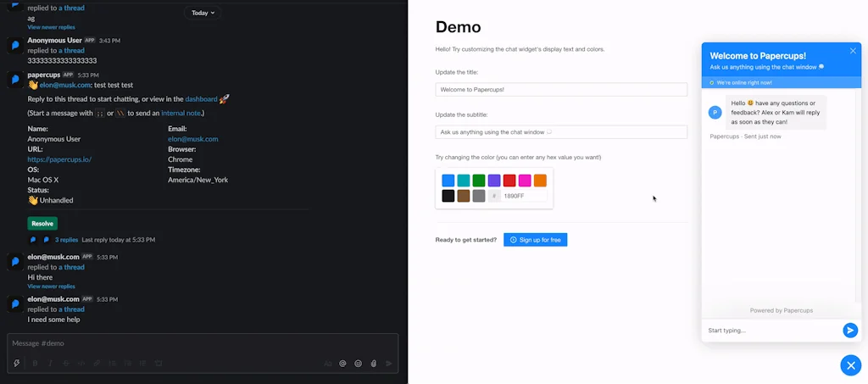
Task: Toggle bold formatting in message composer
Action: pyautogui.click(x=35, y=363)
